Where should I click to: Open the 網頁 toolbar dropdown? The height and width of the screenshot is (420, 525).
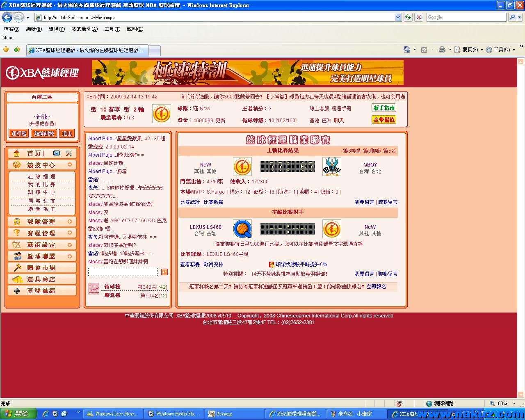(482, 50)
